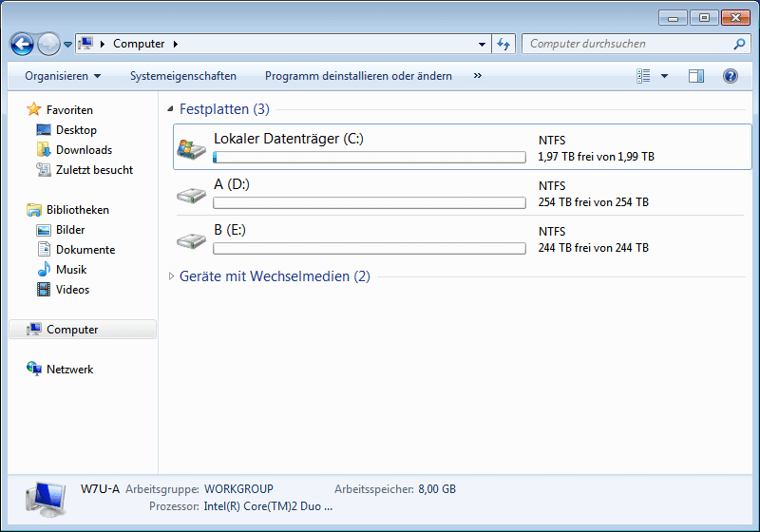Viewport: 760px width, 532px height.
Task: Click the 'Zuletzt besucht' icon
Action: tap(44, 170)
